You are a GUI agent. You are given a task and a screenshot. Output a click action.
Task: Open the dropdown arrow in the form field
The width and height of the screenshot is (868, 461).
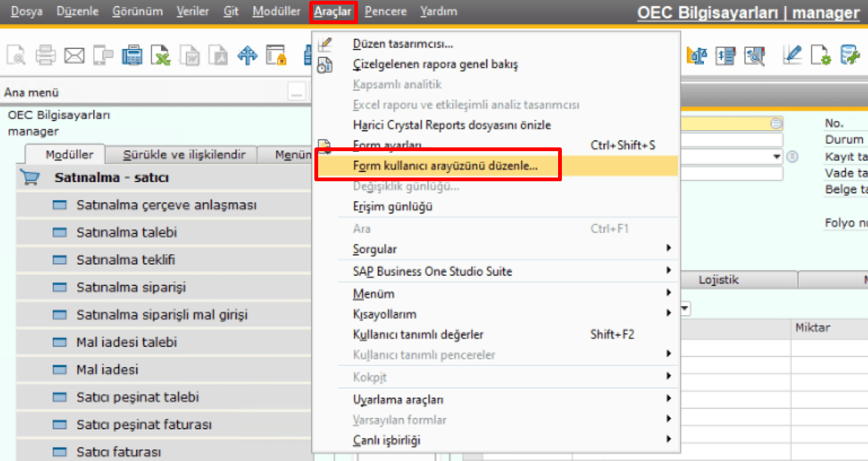tap(775, 156)
